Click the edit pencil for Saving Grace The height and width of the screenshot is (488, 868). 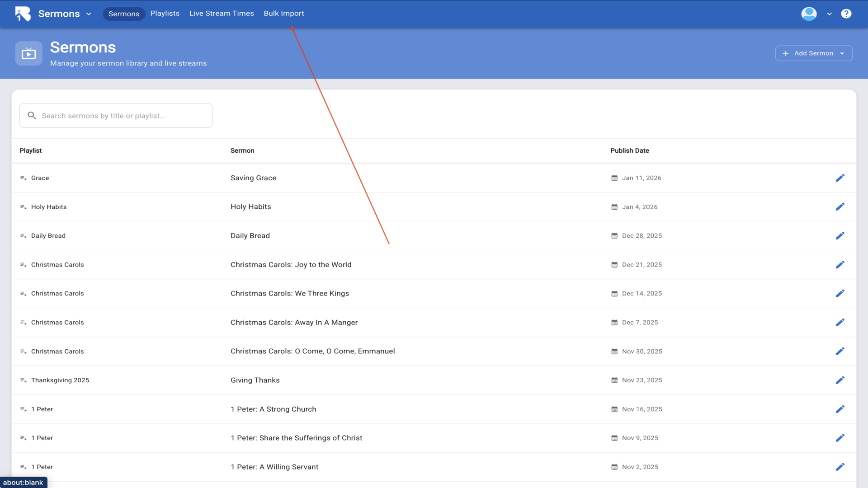click(840, 178)
